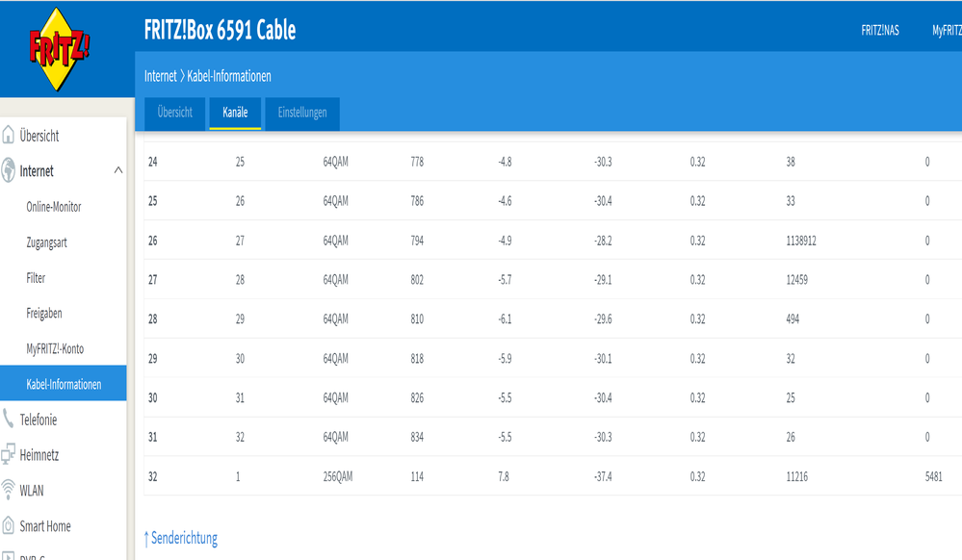The height and width of the screenshot is (560, 962).
Task: Collapse the Internet menu chevron
Action: (x=118, y=170)
